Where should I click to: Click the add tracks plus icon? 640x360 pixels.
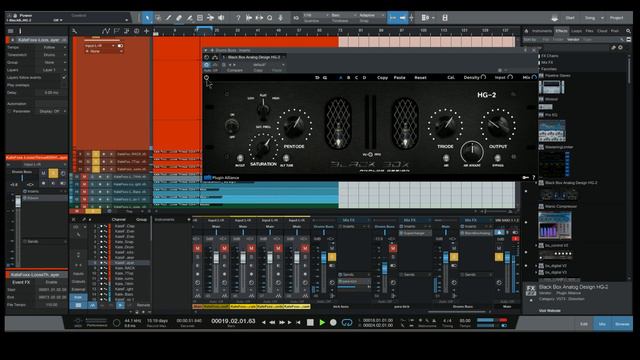click(x=147, y=31)
